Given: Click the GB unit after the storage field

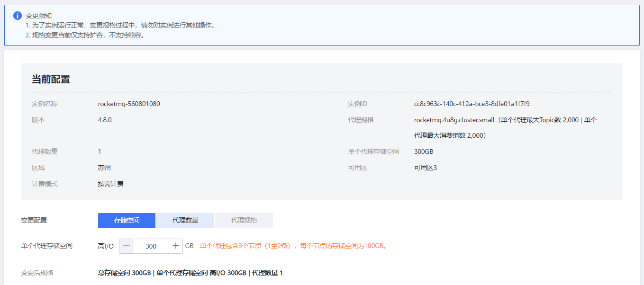Looking at the screenshot, I should point(189,246).
